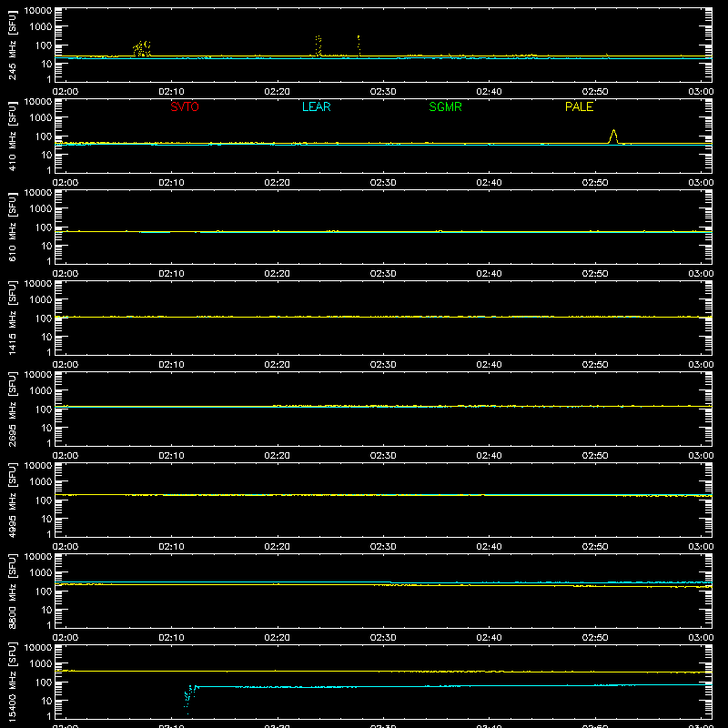Click the 02:30 time label under the 8800 MHz plot
The image size is (728, 728).
(x=383, y=638)
